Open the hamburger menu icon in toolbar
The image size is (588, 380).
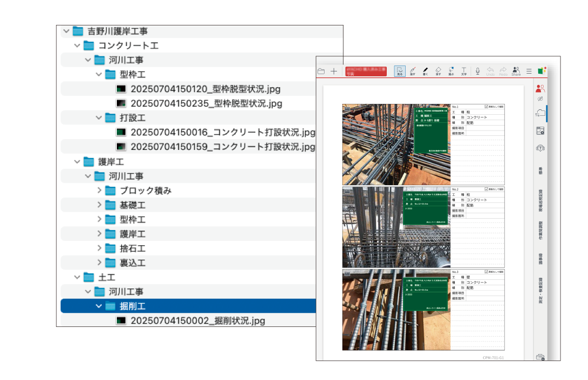530,71
